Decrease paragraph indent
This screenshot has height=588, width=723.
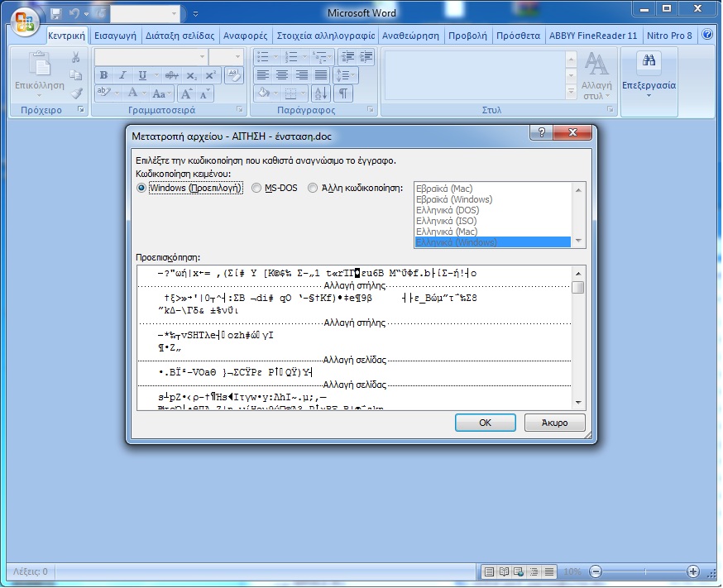tap(347, 57)
